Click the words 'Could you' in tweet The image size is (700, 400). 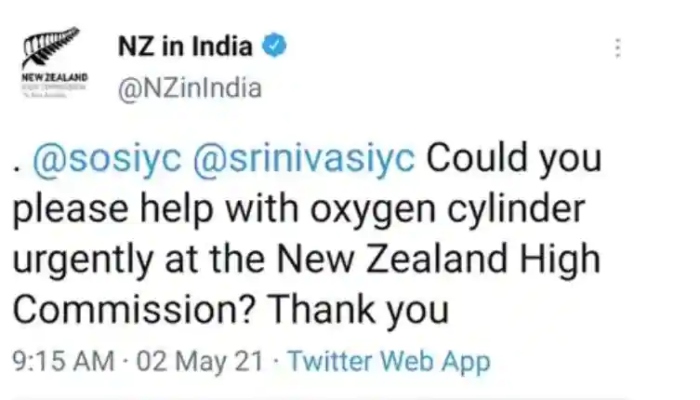point(514,158)
